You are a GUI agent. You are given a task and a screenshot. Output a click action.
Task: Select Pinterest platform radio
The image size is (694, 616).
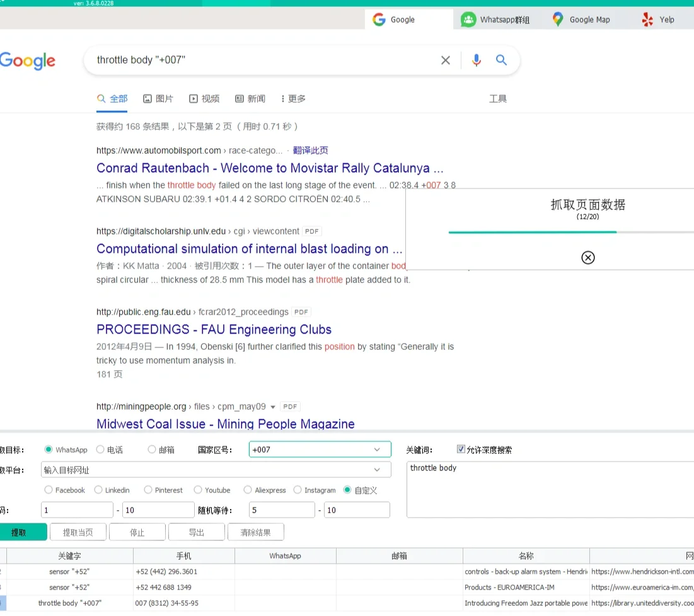[148, 490]
